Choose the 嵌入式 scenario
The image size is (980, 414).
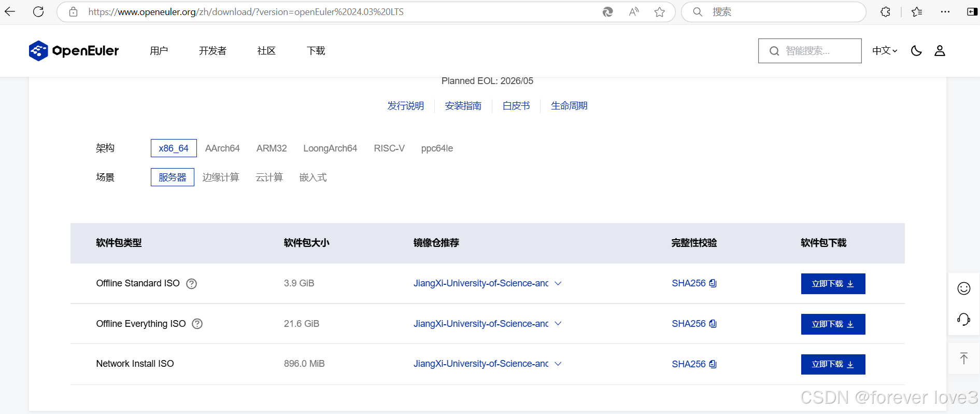click(x=313, y=177)
